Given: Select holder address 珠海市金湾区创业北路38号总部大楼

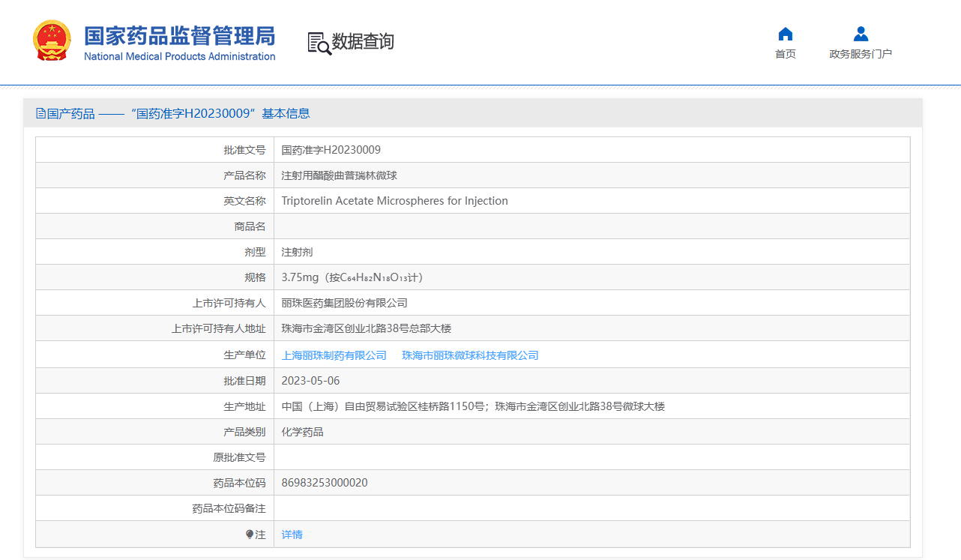Looking at the screenshot, I should pyautogui.click(x=367, y=328).
